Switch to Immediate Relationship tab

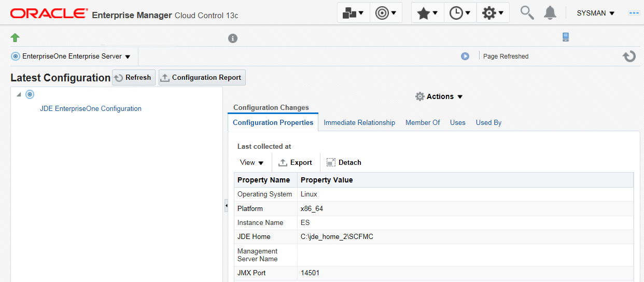coord(359,123)
